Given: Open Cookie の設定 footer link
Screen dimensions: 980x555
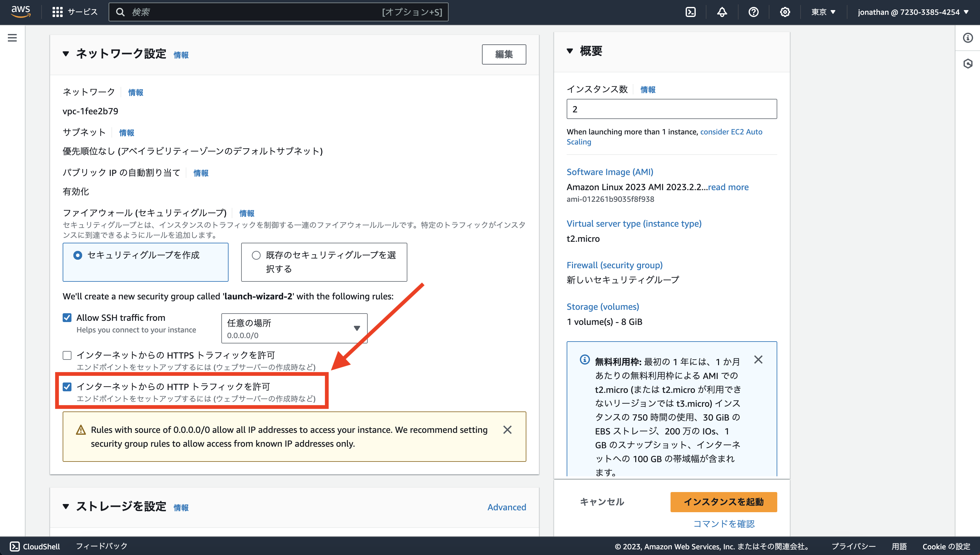Looking at the screenshot, I should (946, 546).
